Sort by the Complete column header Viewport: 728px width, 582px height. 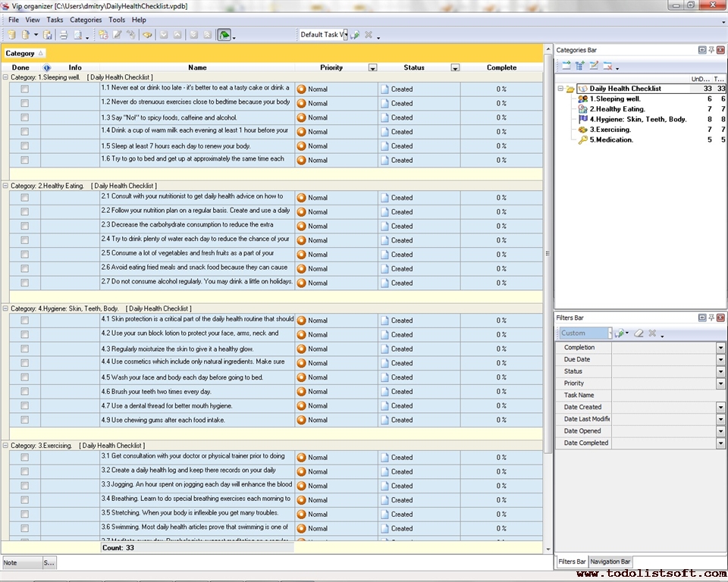(501, 67)
